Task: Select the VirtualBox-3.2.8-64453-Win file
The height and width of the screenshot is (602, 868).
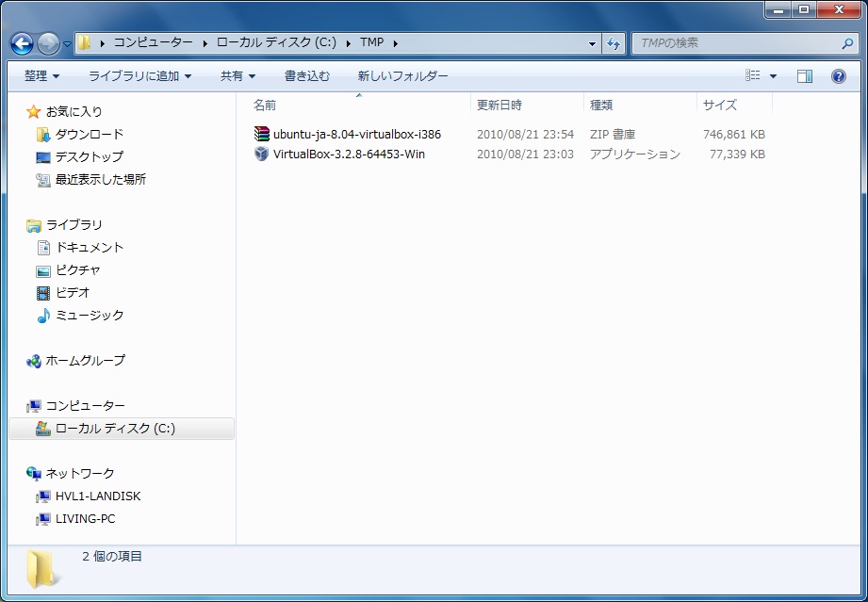Action: point(349,155)
